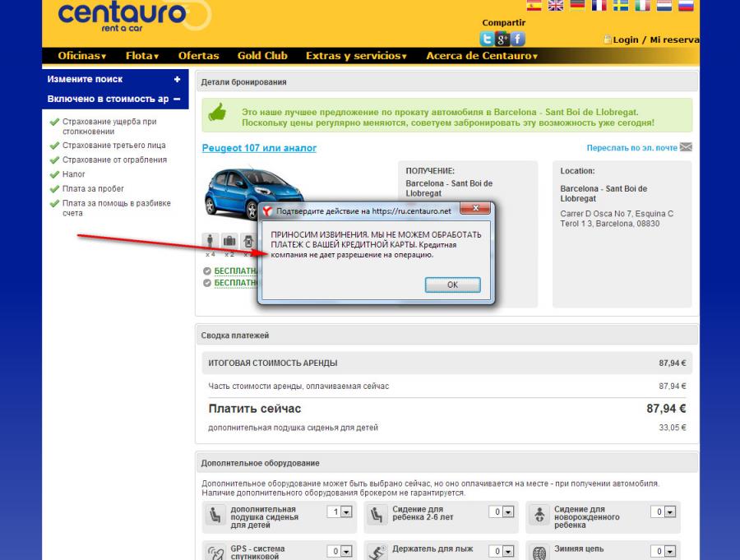Click 'Налог' in the included list
Viewport: 740px width, 560px height.
(74, 174)
